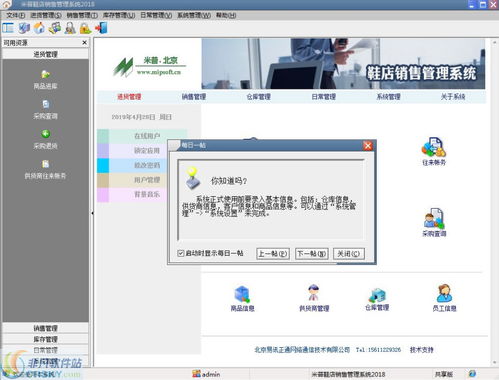Select 背景音乐 in left list
Viewport: 499px width, 380px height.
(x=147, y=194)
